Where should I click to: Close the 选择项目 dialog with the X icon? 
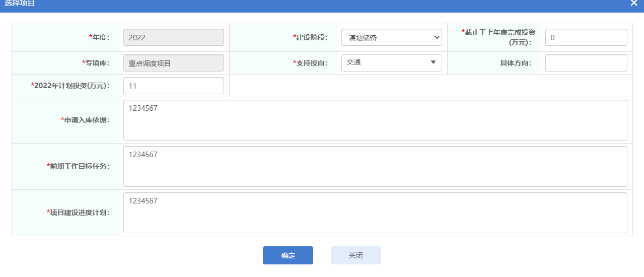tap(634, 3)
